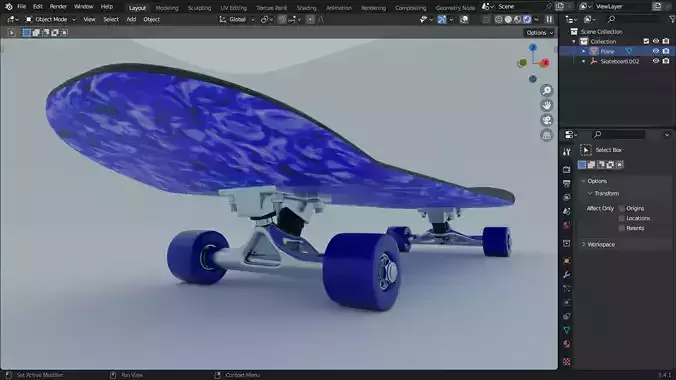Viewport: 676px width, 380px height.
Task: Toggle Collection exclude checkbox in outliner
Action: (x=646, y=41)
